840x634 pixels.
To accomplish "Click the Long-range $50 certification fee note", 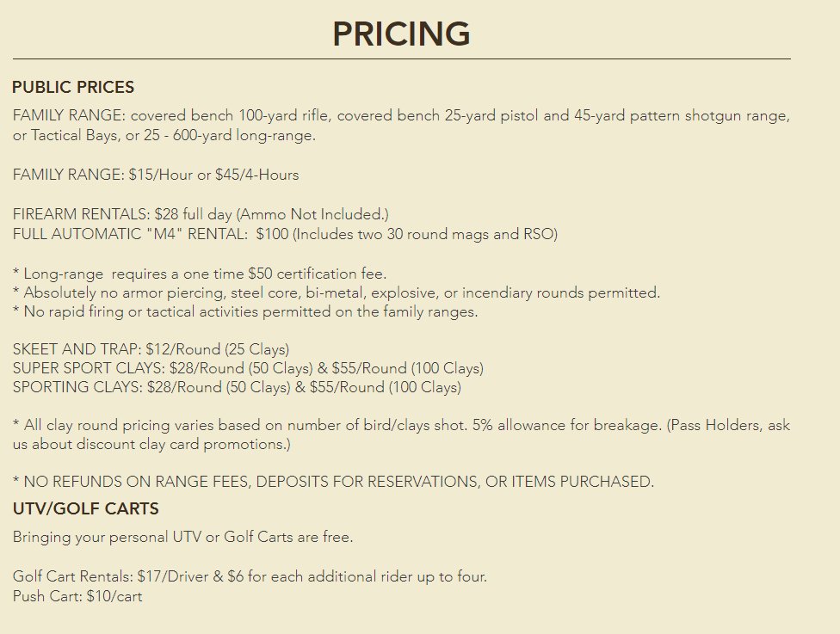I will pos(200,274).
